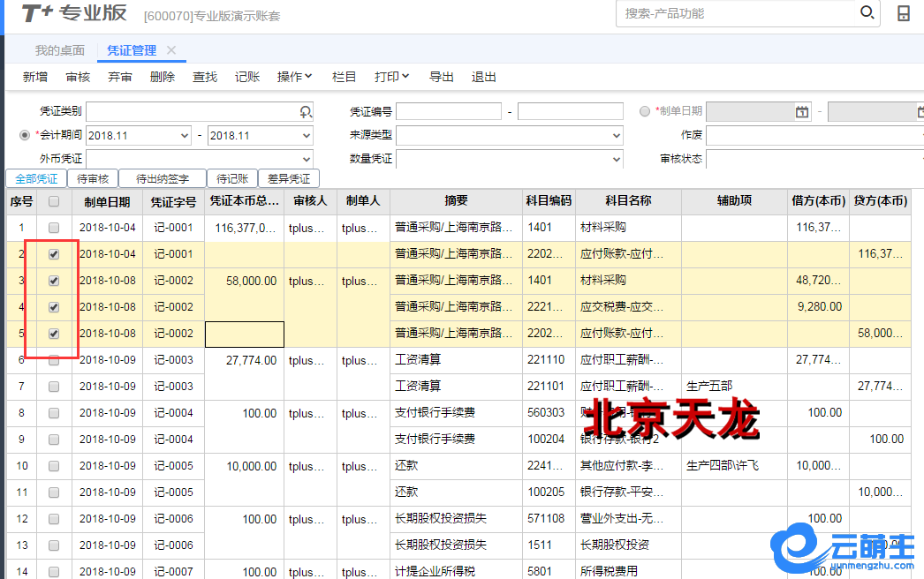Image resolution: width=924 pixels, height=579 pixels.
Task: Click the lookup icon in 凭证类别 field
Action: click(x=306, y=111)
